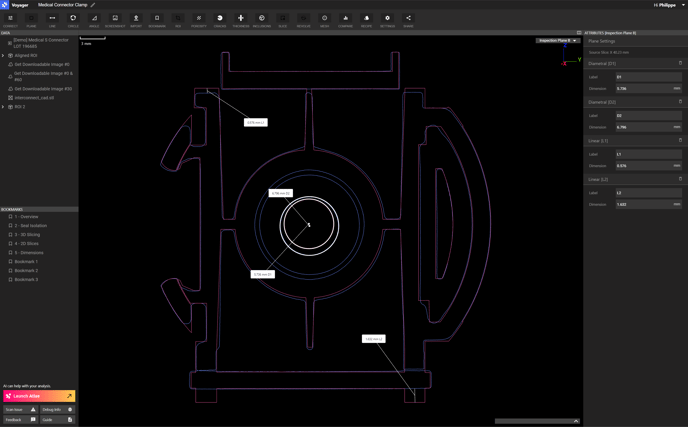
Task: Edit the Medical Connector Clamp title
Action: [x=93, y=5]
